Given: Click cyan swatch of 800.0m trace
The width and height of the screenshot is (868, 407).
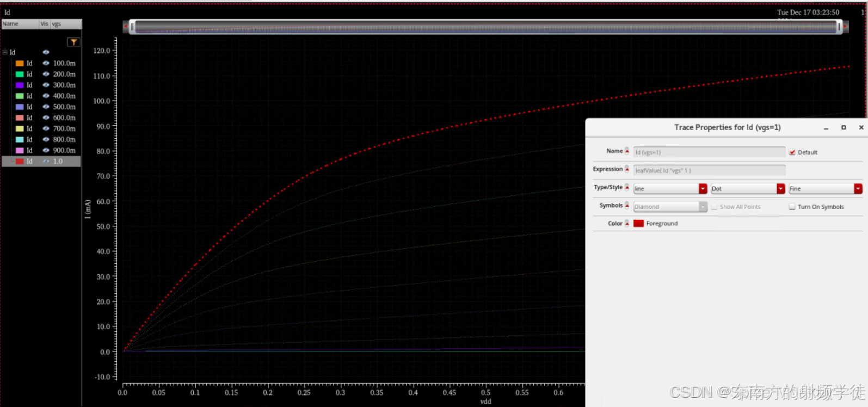Looking at the screenshot, I should point(20,139).
